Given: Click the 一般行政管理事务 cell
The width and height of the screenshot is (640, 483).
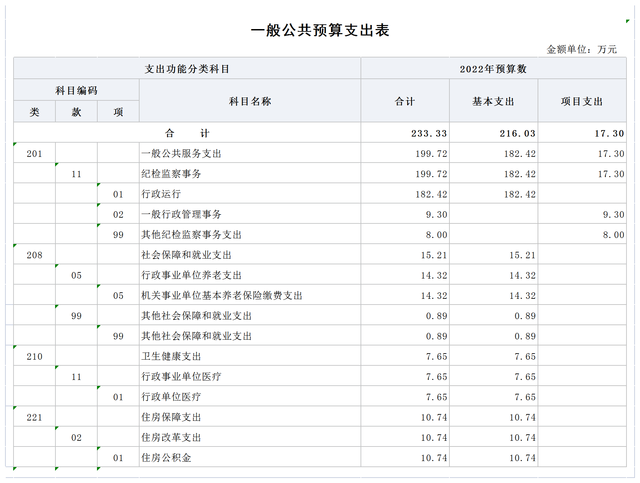Looking at the screenshot, I should (181, 215).
